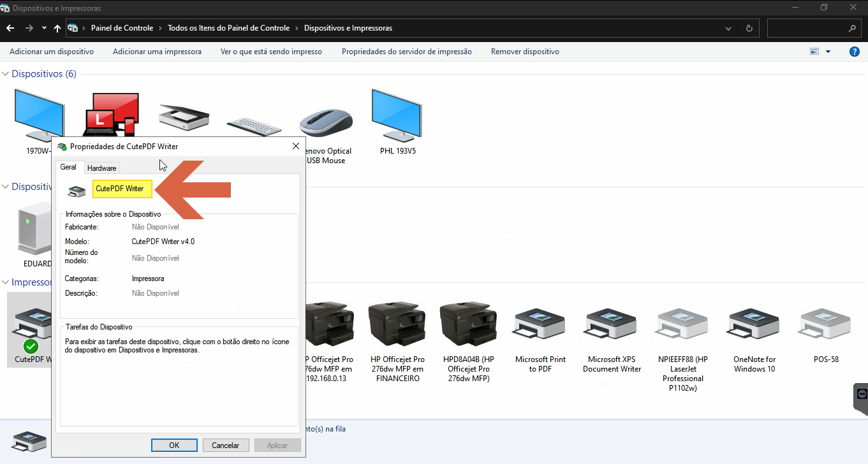This screenshot has width=868, height=464.
Task: Go back with the left arrow
Action: coord(10,28)
